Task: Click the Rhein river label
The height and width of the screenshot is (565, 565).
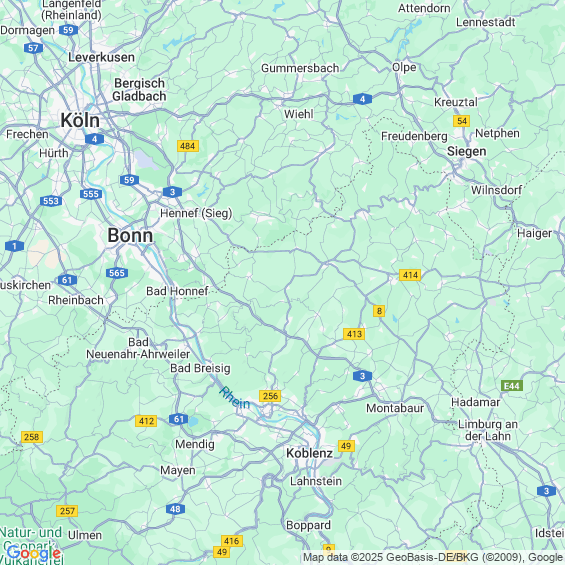Action: tap(235, 398)
